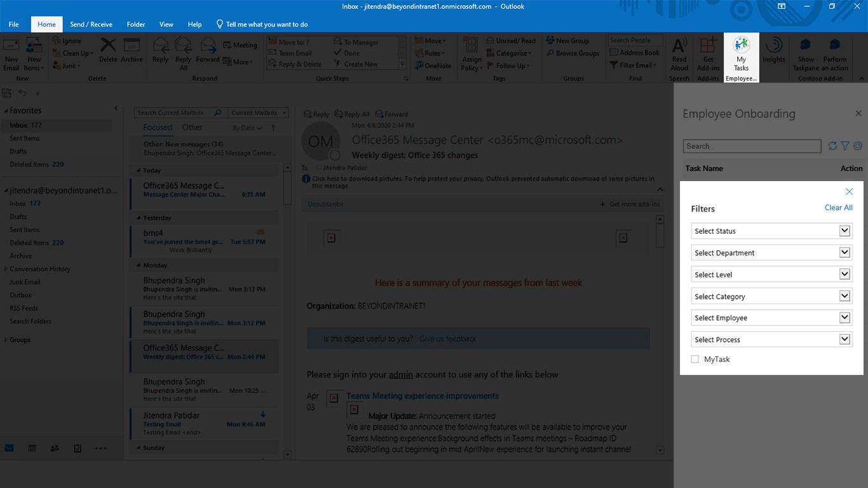Open OneNote from the Move group
Viewport: 868px width, 488px height.
433,65
